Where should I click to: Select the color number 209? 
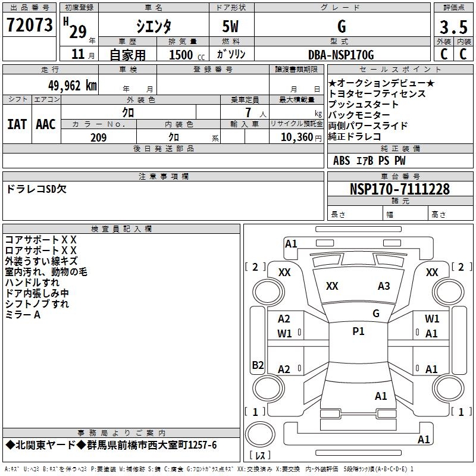pos(98,137)
